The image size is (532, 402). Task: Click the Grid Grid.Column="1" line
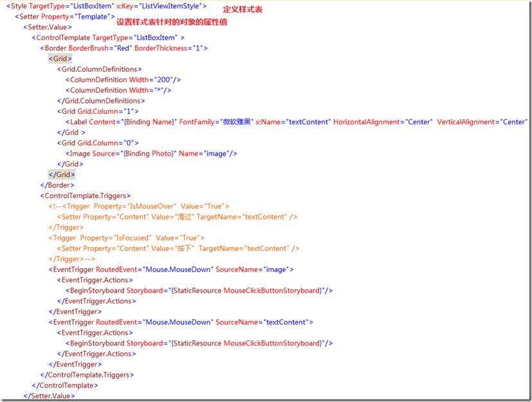(x=98, y=111)
